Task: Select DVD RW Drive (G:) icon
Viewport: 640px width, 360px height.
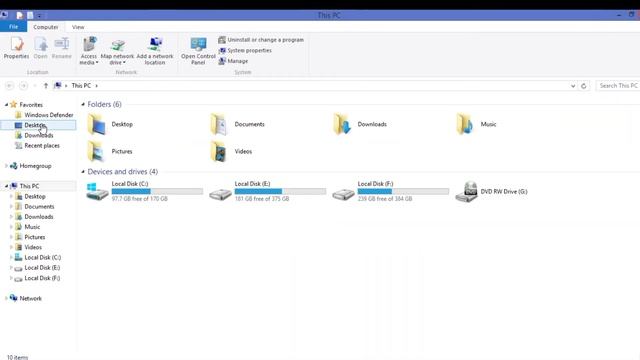Action: [x=467, y=191]
